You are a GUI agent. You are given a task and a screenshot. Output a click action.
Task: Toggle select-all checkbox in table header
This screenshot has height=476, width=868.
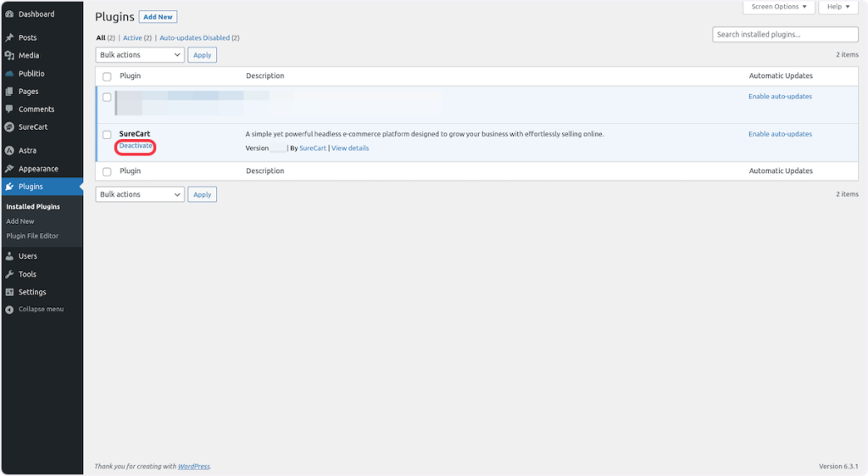(x=107, y=76)
